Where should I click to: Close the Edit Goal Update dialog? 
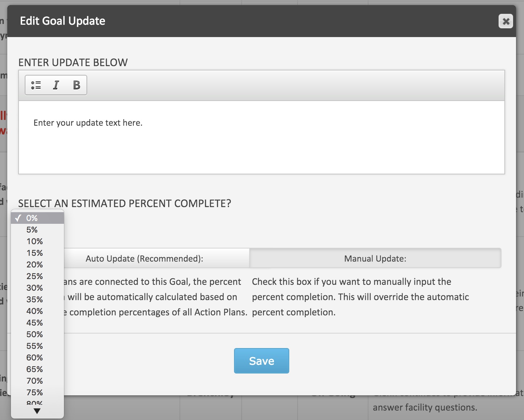pos(505,21)
